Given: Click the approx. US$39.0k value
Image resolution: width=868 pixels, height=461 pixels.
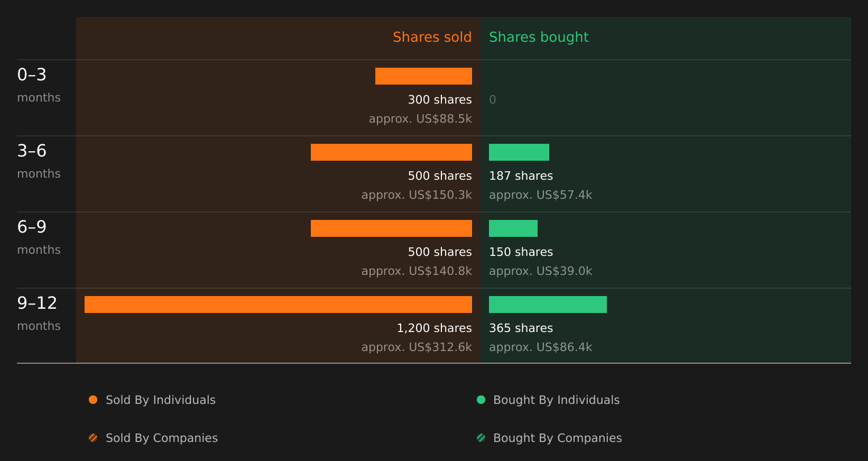Looking at the screenshot, I should [x=540, y=271].
